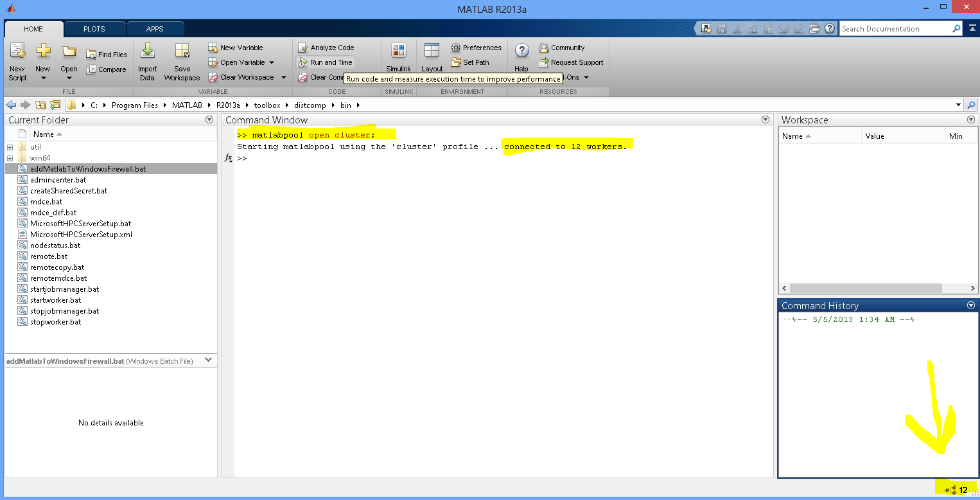Open the Current Folder panel actions menu
The image size is (980, 500).
[209, 120]
